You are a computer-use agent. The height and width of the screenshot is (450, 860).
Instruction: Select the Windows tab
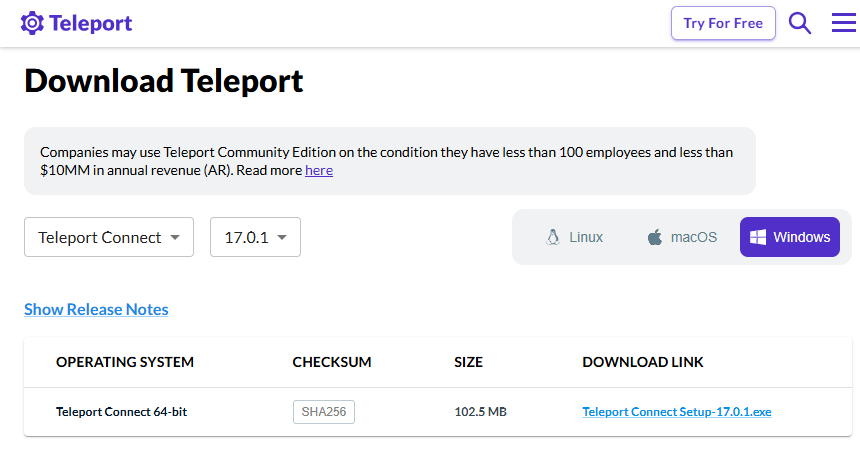point(790,237)
